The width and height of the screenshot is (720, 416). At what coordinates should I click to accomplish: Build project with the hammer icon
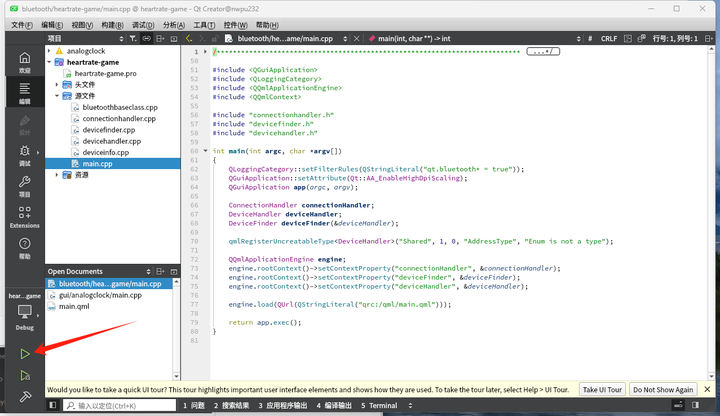point(25,397)
